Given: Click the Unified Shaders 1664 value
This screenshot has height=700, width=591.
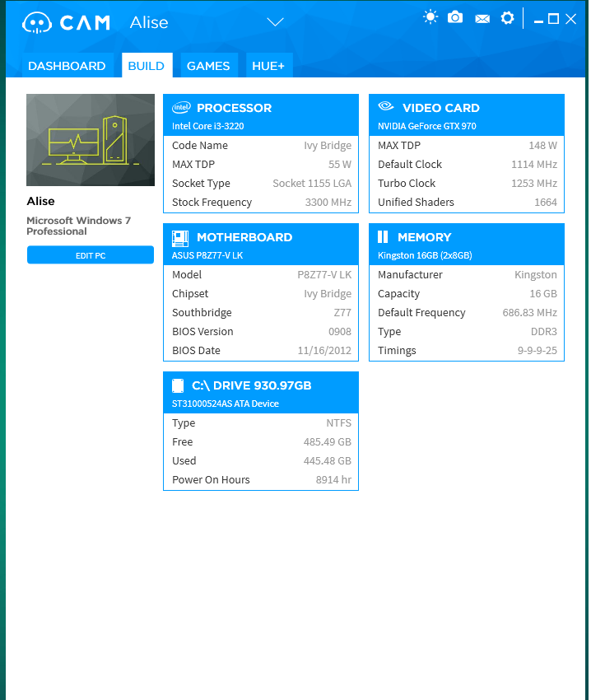Looking at the screenshot, I should coord(546,203).
